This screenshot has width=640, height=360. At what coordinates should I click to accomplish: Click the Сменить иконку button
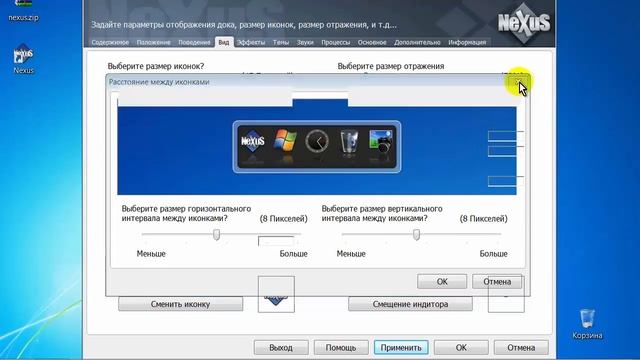pos(180,304)
